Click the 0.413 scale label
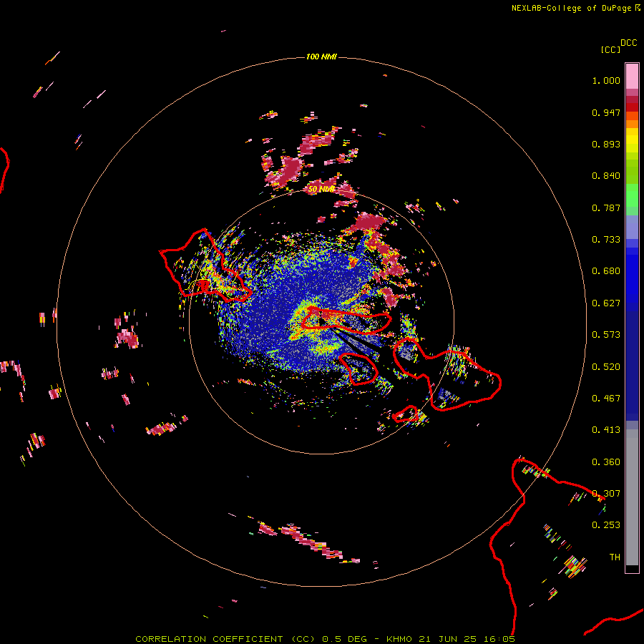644x644 pixels. [x=606, y=430]
